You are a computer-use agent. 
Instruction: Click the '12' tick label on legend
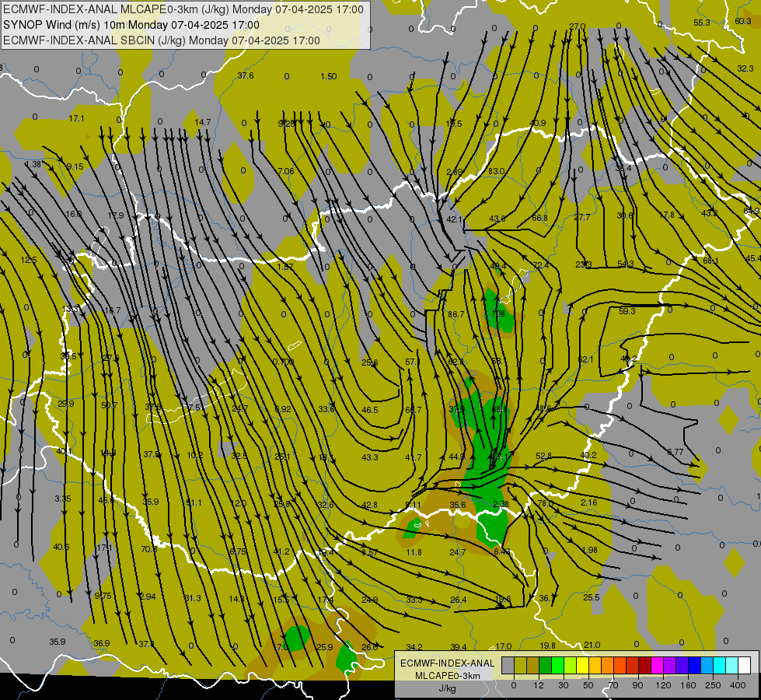[539, 685]
